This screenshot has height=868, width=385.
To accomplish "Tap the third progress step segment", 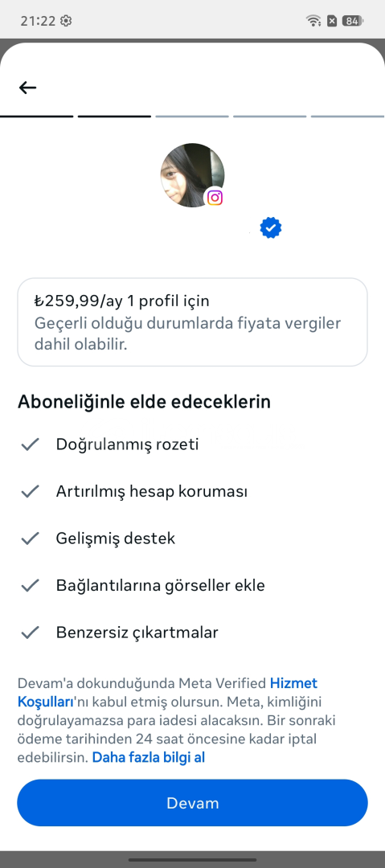I will tap(192, 117).
